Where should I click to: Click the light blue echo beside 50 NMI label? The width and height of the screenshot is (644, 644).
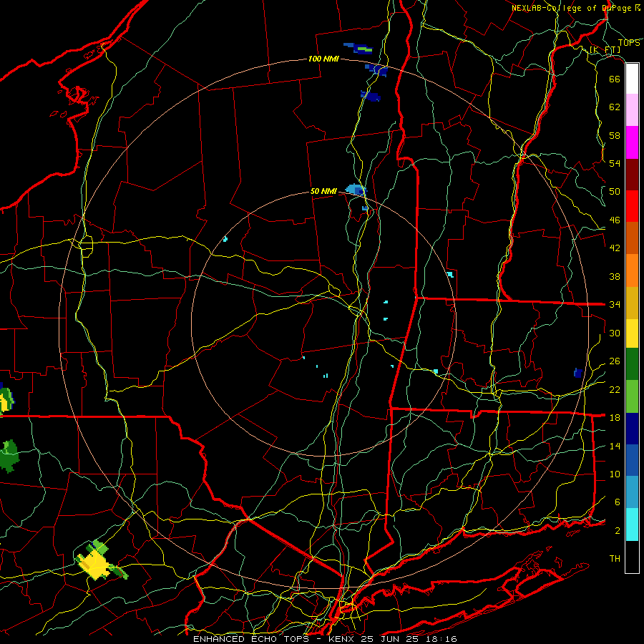tap(355, 190)
